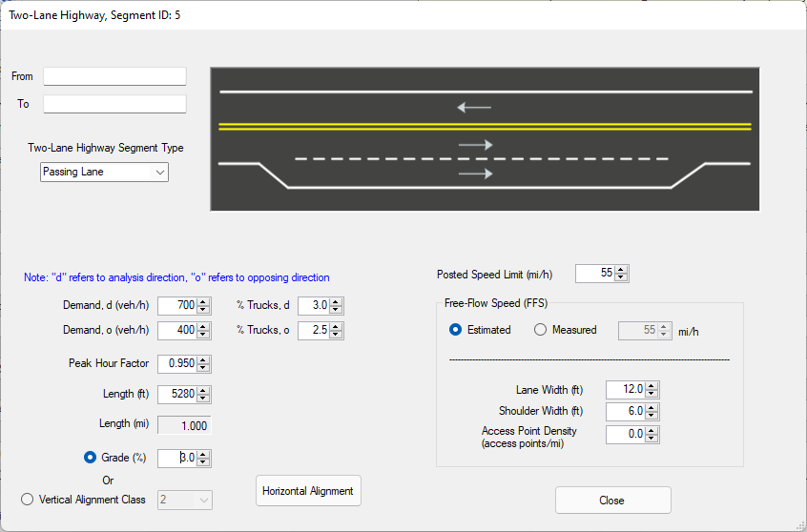Viewport: 807px width, 532px height.
Task: Increase Demand, d value with up arrow
Action: click(x=203, y=302)
